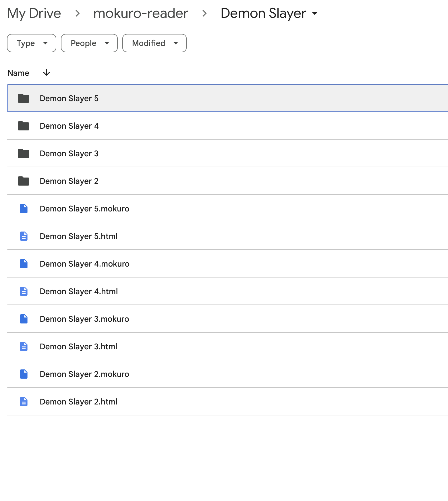The height and width of the screenshot is (501, 448).
Task: Click the Demon Slayer 2 folder icon
Action: [24, 181]
